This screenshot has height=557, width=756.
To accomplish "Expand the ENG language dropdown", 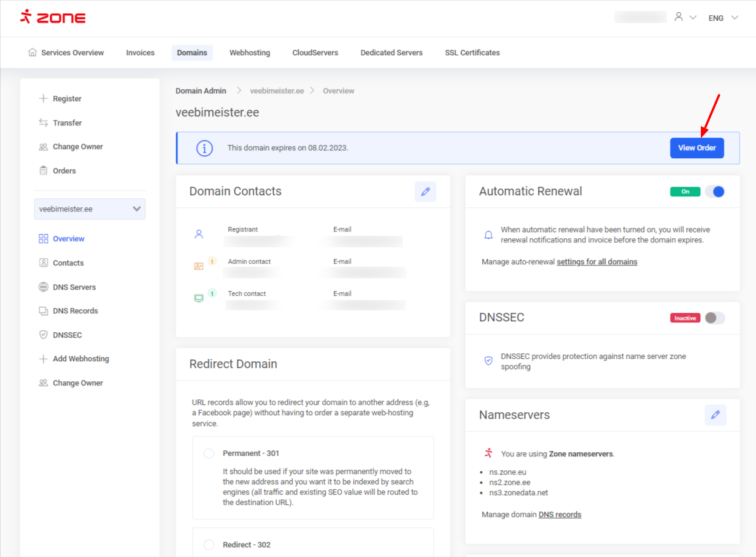I will click(x=723, y=18).
